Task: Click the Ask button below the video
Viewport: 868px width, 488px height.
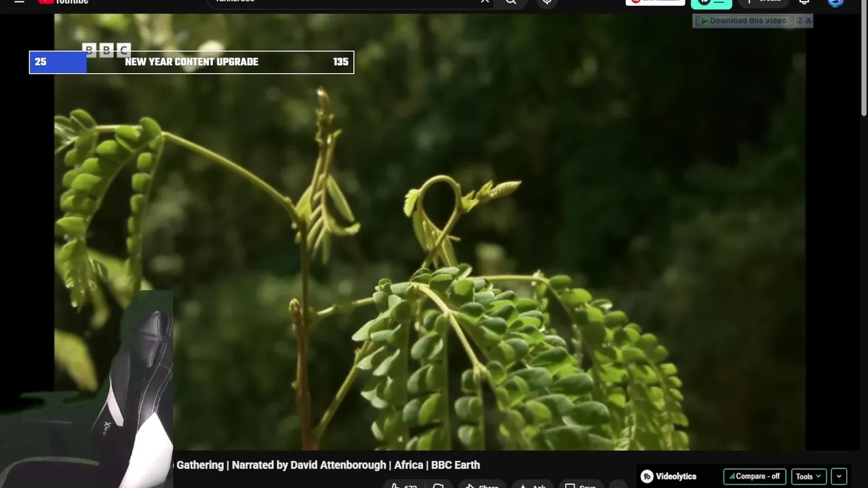Action: [532, 485]
